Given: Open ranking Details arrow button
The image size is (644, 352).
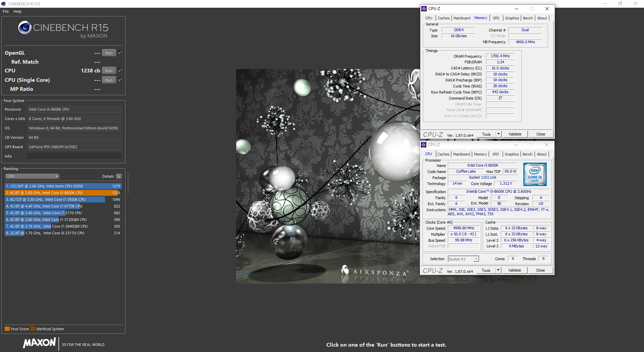Looking at the screenshot, I should pyautogui.click(x=119, y=176).
